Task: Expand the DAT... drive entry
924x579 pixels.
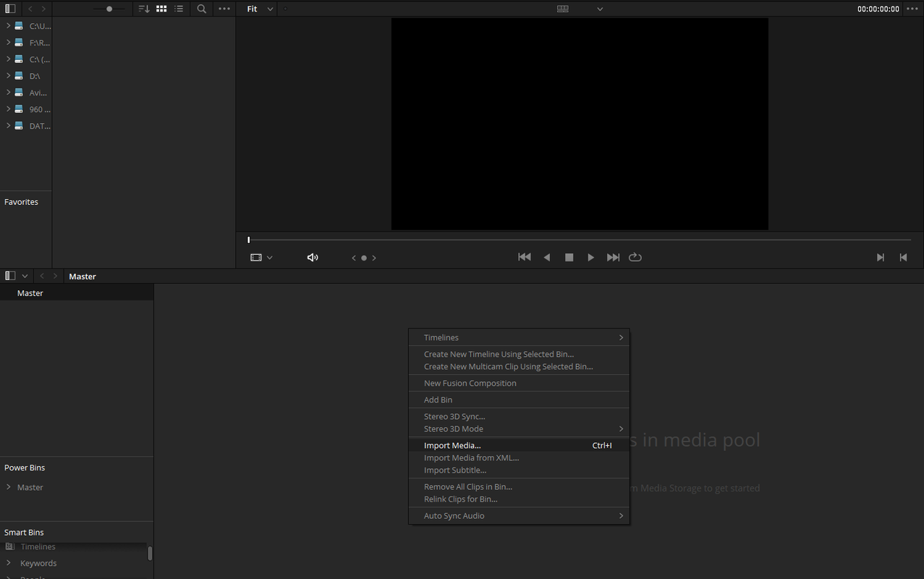Action: tap(8, 125)
